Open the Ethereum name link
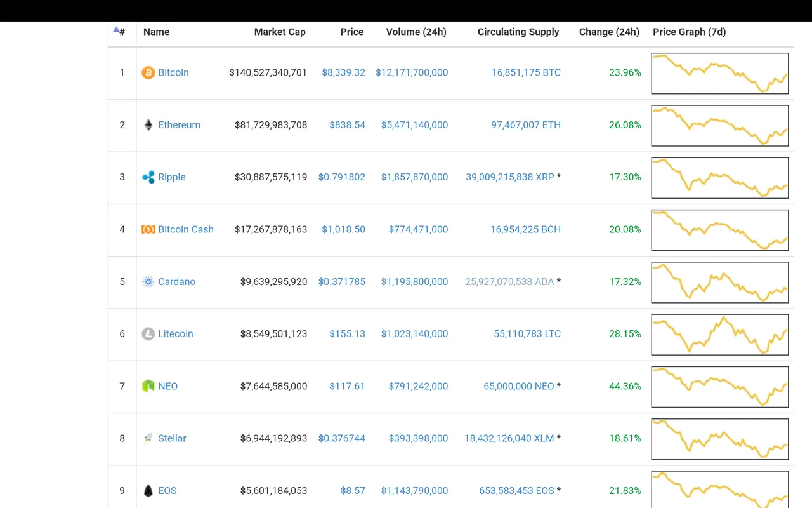812x508 pixels. coord(179,125)
